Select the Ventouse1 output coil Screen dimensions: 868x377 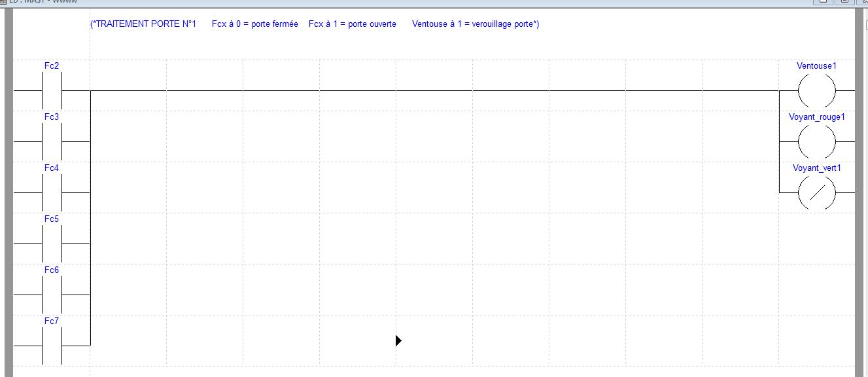coord(816,91)
